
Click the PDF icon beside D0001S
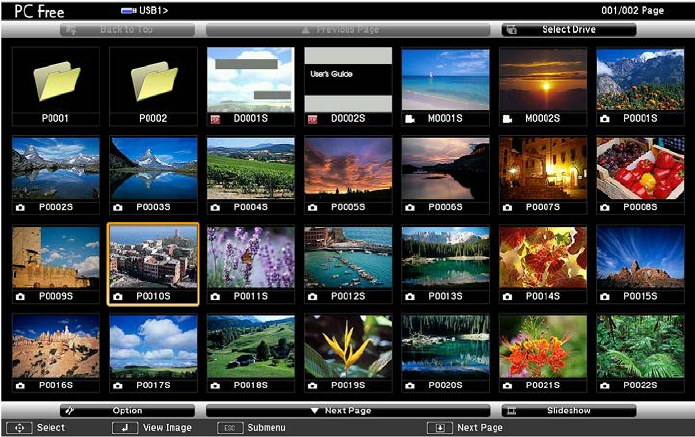tap(215, 119)
